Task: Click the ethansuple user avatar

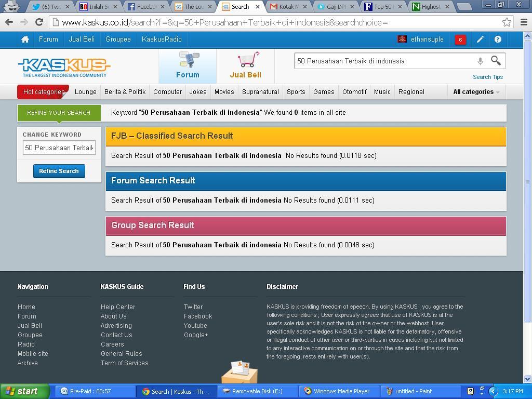Action: coord(402,39)
